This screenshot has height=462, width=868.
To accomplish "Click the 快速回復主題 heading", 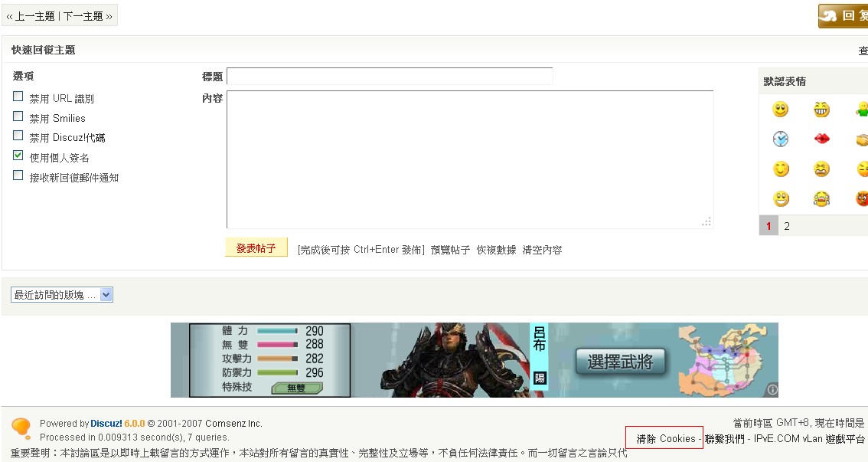I will pos(43,50).
